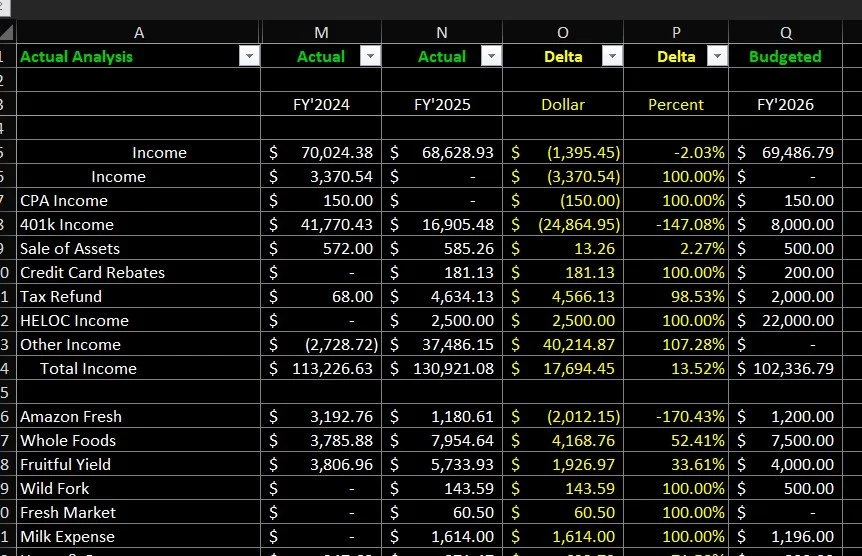Open the filter dropdown on Actual Analysis header
The image size is (862, 556).
click(250, 56)
